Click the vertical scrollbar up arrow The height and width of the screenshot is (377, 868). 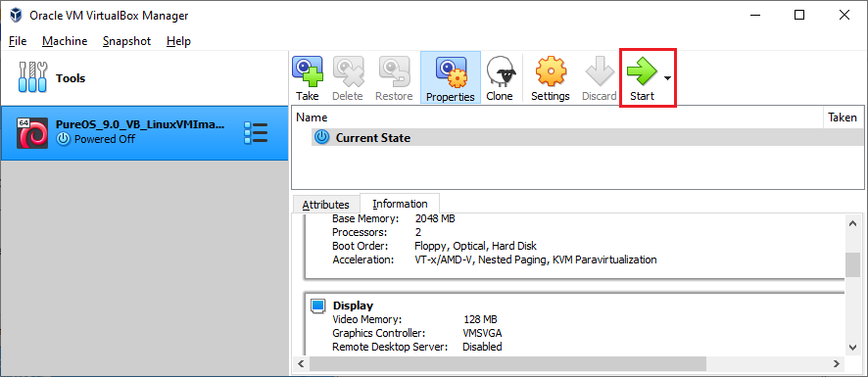tap(852, 223)
